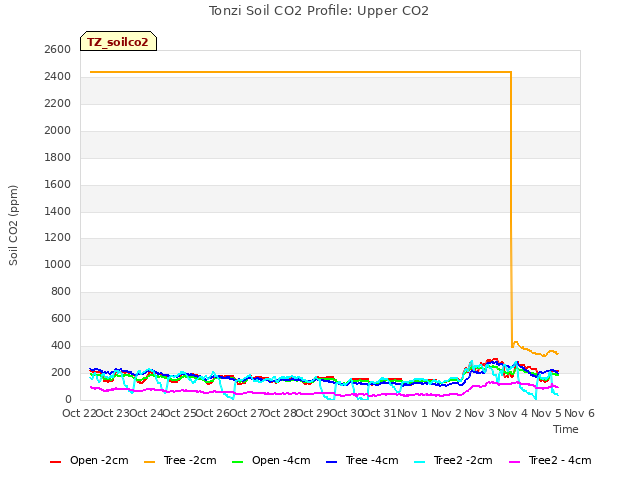Toggle the 'Open -4cm' legend entry
The height and width of the screenshot is (480, 640).
tap(271, 461)
